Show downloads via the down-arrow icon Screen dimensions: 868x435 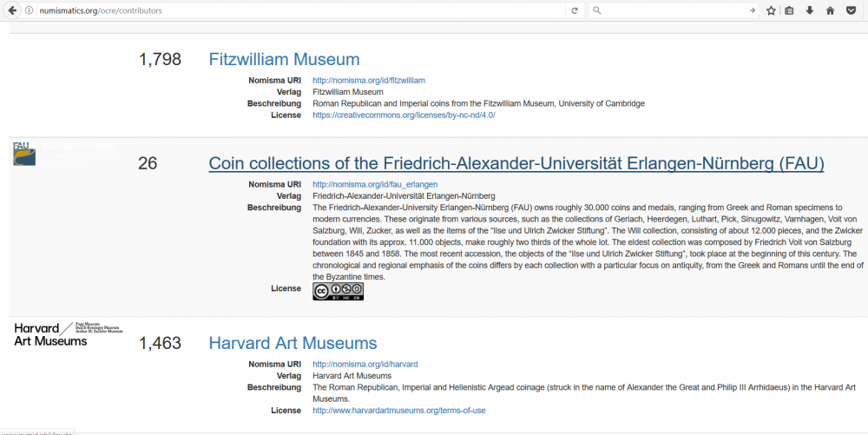809,10
